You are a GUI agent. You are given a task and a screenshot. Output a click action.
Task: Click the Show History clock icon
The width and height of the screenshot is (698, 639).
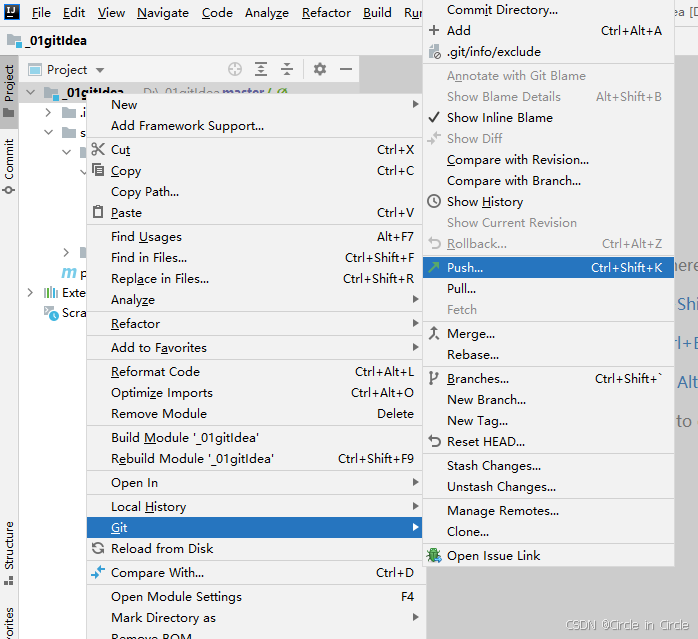click(434, 202)
